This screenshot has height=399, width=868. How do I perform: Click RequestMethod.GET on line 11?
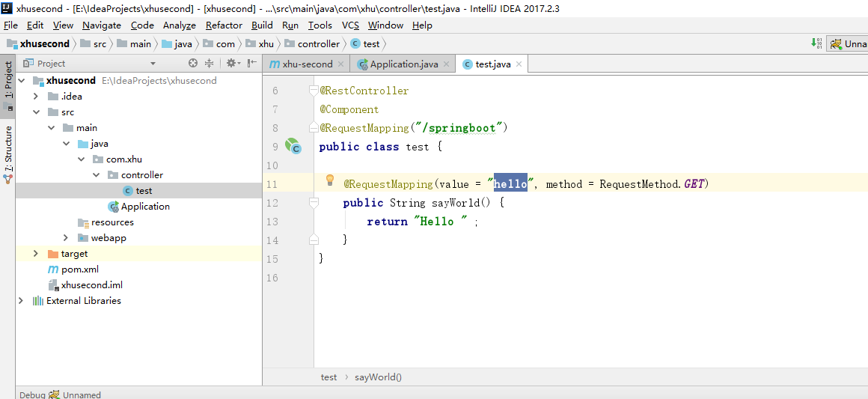coord(652,184)
